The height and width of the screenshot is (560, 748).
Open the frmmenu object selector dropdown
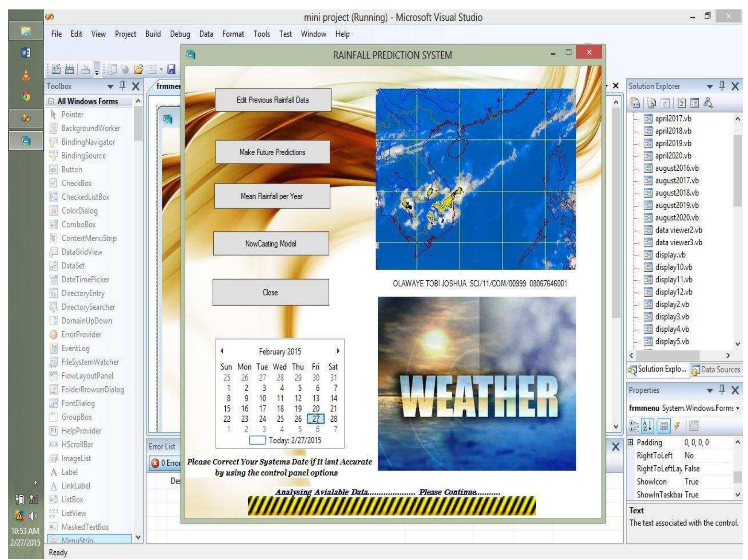[737, 408]
